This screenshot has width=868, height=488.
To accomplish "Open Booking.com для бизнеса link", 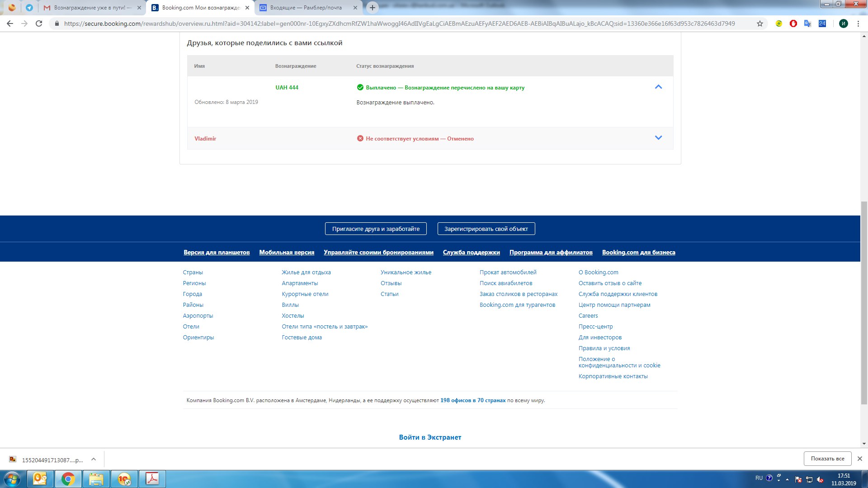I will [638, 252].
